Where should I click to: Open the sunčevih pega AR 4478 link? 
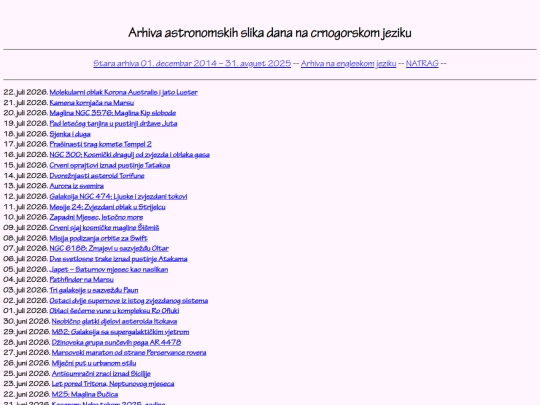pos(116,342)
